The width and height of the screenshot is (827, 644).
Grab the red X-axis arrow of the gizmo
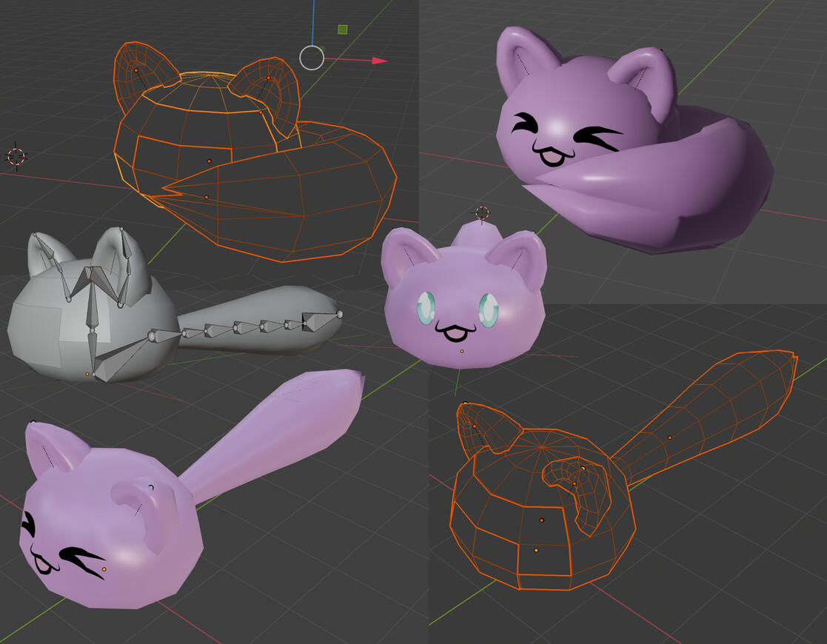[379, 61]
